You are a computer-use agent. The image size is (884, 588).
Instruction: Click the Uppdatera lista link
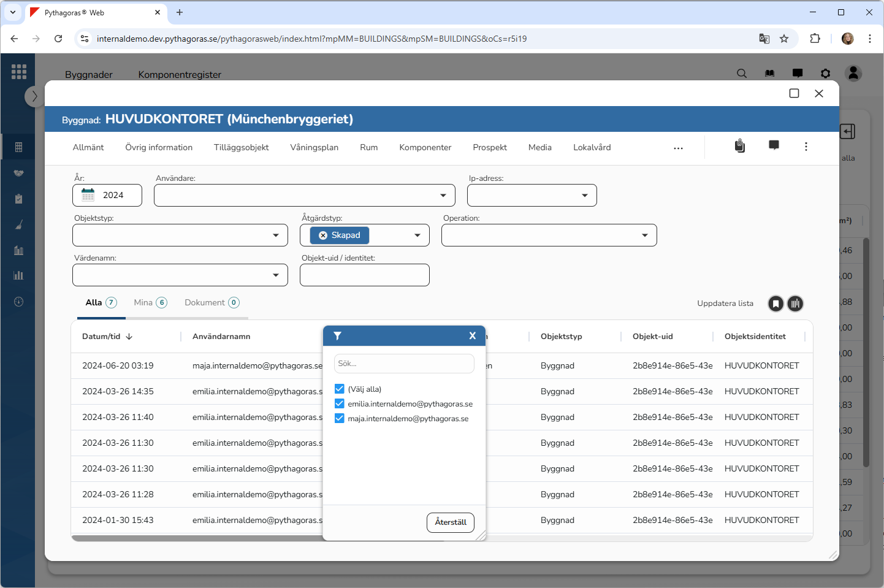pos(725,304)
